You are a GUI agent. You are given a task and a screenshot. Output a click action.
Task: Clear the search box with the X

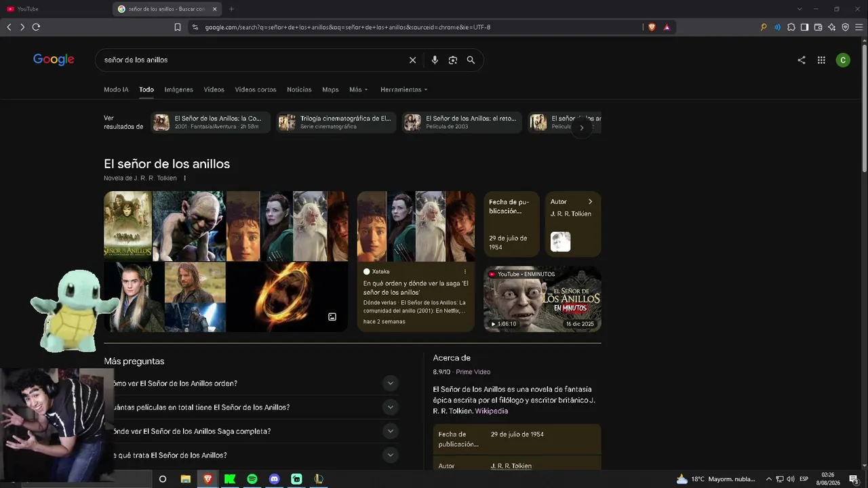(x=412, y=60)
